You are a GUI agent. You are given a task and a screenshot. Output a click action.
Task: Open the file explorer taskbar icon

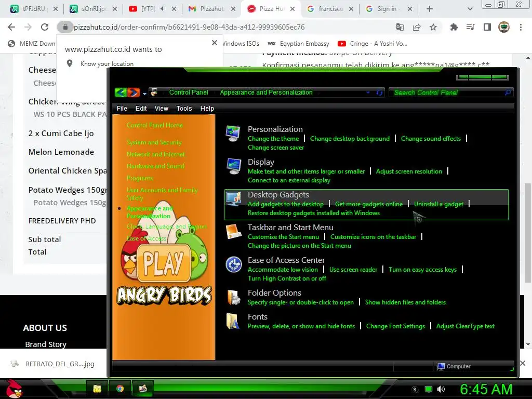[97, 389]
